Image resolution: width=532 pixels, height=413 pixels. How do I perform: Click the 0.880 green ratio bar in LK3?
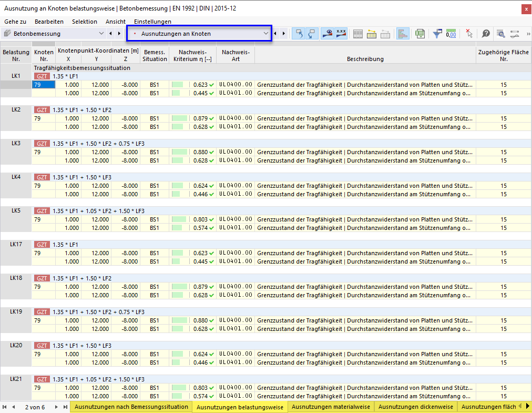click(179, 152)
